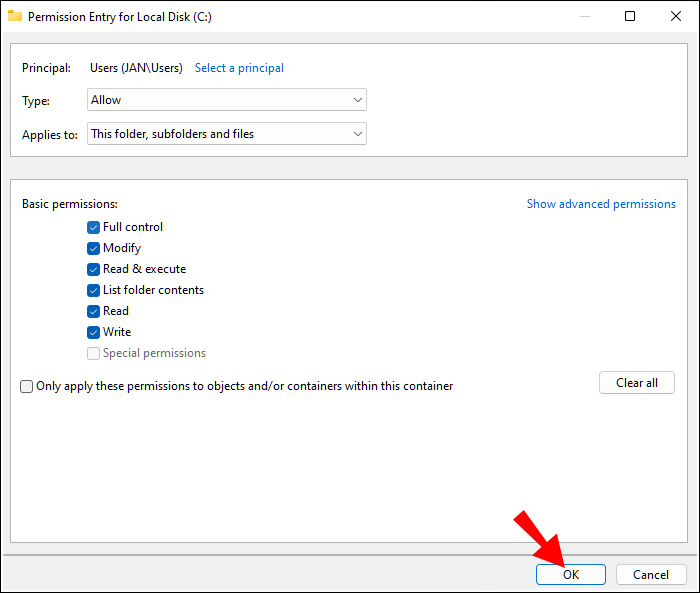Confirm with the OK button
The image size is (700, 593).
coord(571,574)
